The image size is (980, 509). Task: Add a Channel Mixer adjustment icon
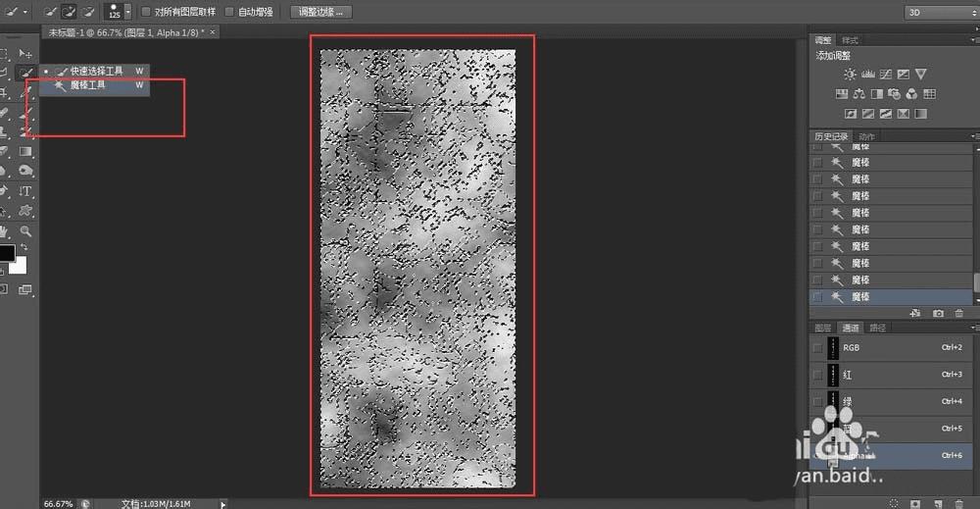911,94
